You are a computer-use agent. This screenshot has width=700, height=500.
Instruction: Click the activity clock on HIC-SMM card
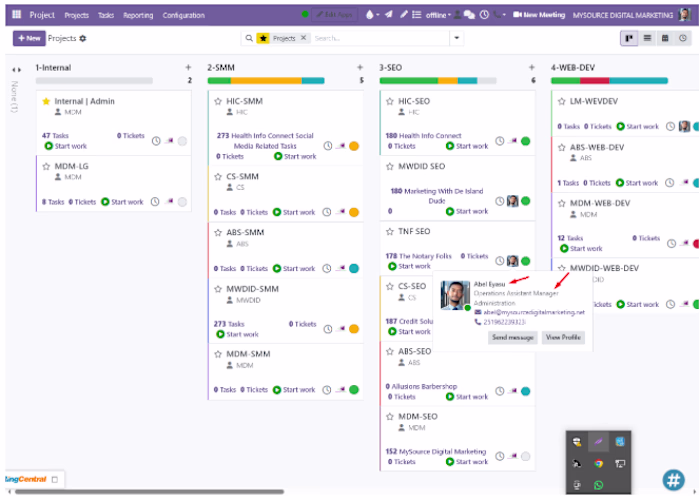pos(328,146)
